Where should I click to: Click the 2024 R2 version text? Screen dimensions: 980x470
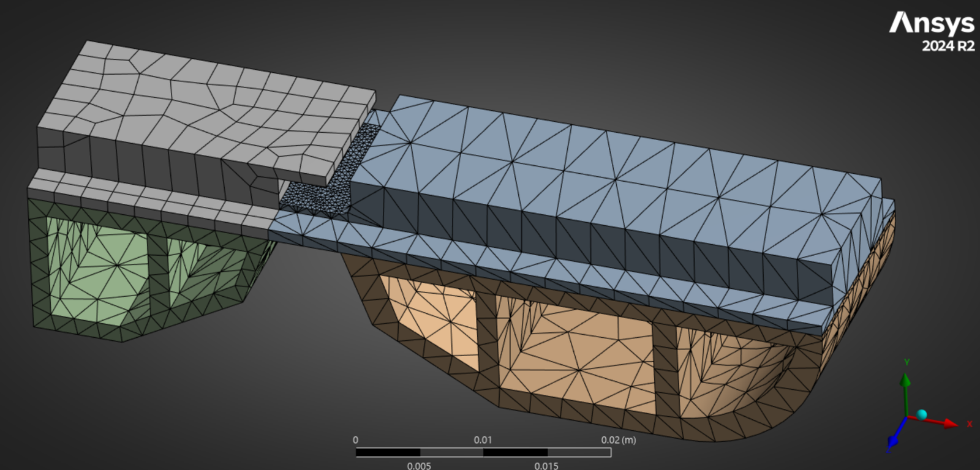tap(948, 47)
